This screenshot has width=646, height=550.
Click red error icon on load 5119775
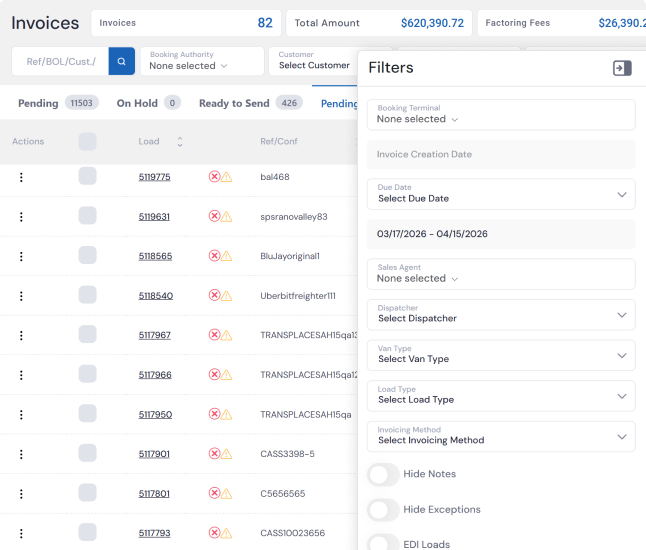click(x=214, y=177)
